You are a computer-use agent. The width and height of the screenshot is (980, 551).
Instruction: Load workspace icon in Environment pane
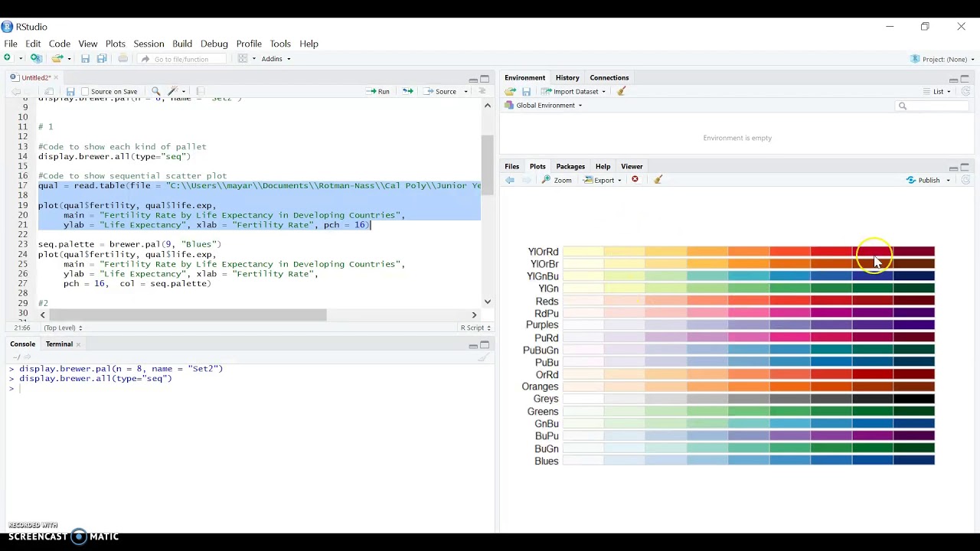tap(511, 91)
